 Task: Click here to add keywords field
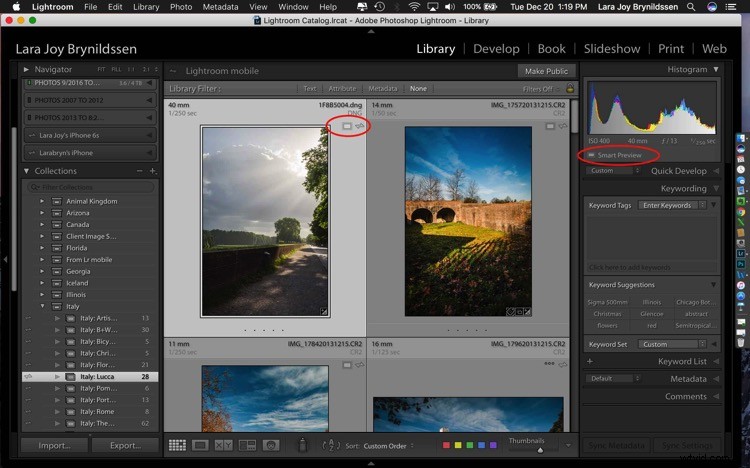tap(651, 267)
